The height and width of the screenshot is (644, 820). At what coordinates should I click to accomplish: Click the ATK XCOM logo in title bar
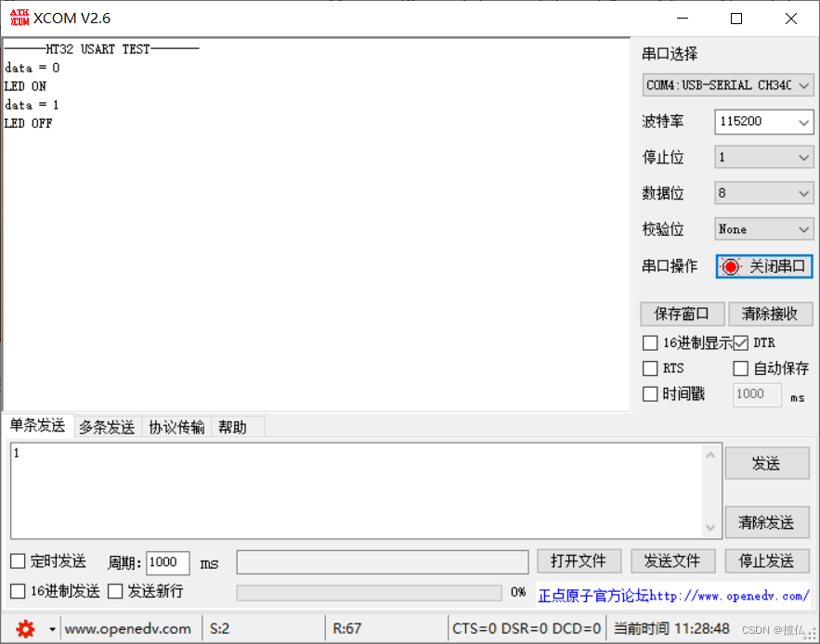(20, 18)
